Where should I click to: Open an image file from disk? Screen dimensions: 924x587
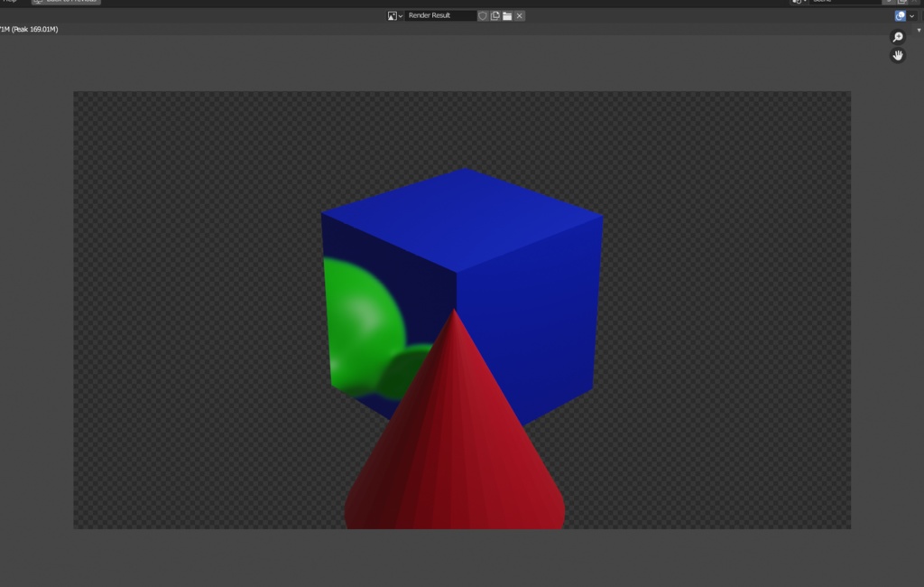tap(509, 15)
